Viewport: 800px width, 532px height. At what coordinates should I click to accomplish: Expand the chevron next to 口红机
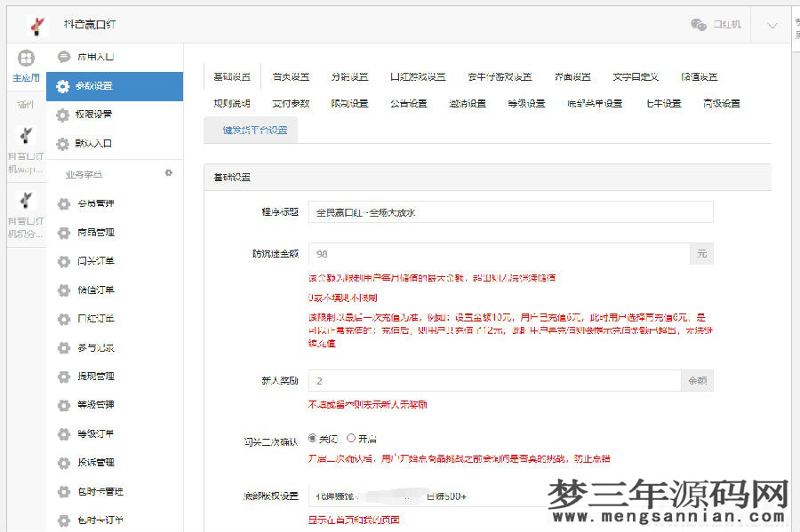point(772,27)
